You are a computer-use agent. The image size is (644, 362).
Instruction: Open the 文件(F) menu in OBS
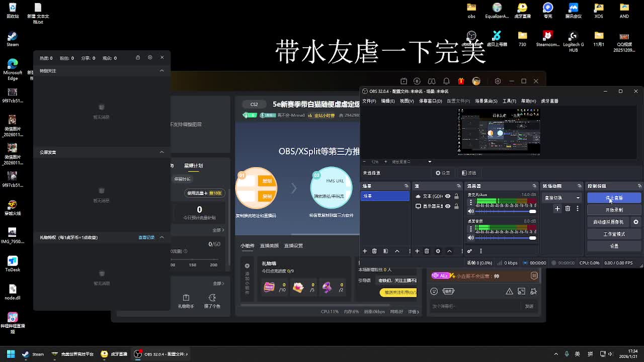tap(369, 101)
